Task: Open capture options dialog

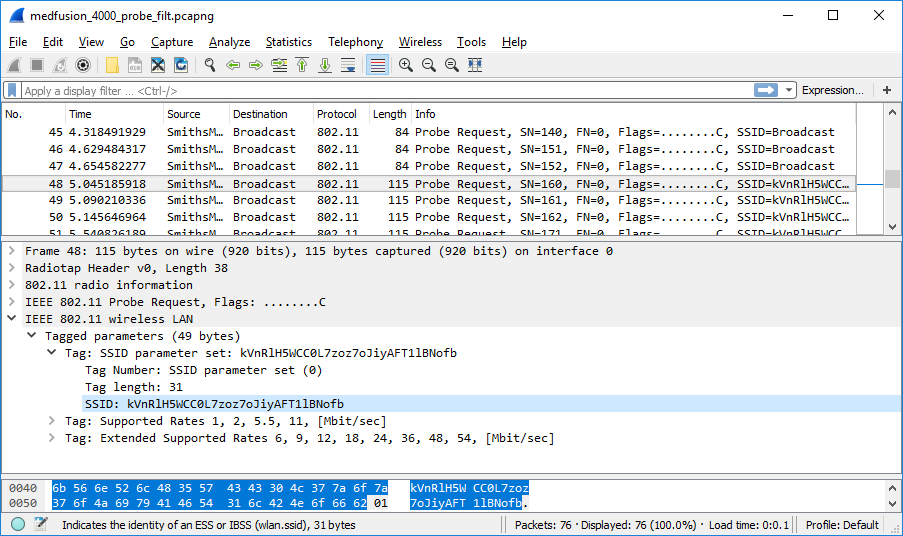Action: click(x=84, y=65)
